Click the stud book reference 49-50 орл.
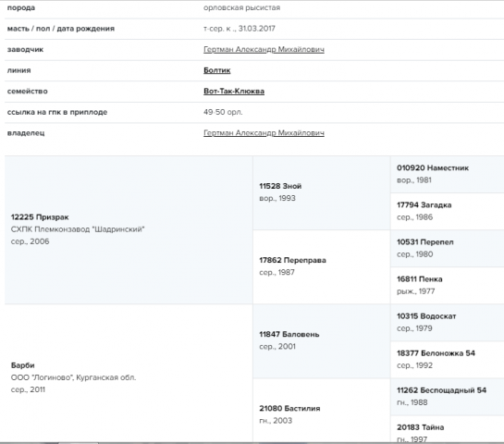 [x=223, y=112]
